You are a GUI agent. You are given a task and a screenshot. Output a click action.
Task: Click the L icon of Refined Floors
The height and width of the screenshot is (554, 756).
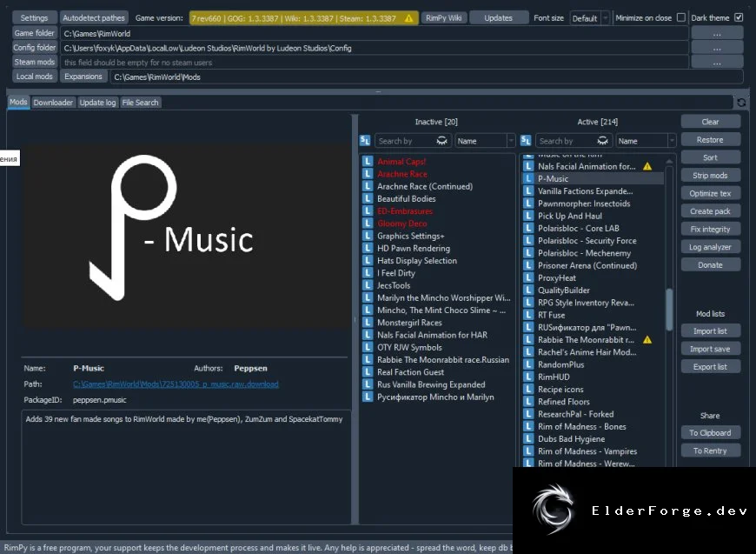coord(529,402)
